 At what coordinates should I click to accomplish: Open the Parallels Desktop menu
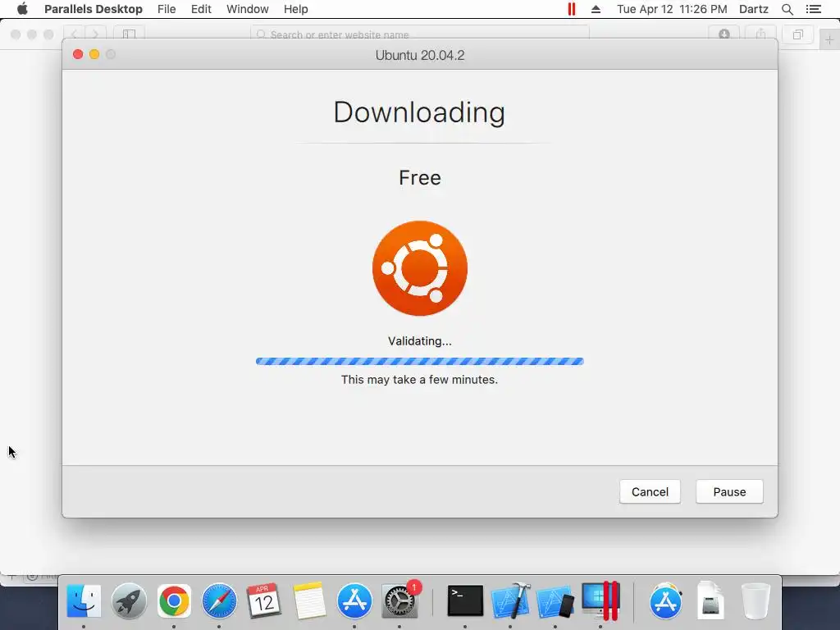click(x=94, y=9)
